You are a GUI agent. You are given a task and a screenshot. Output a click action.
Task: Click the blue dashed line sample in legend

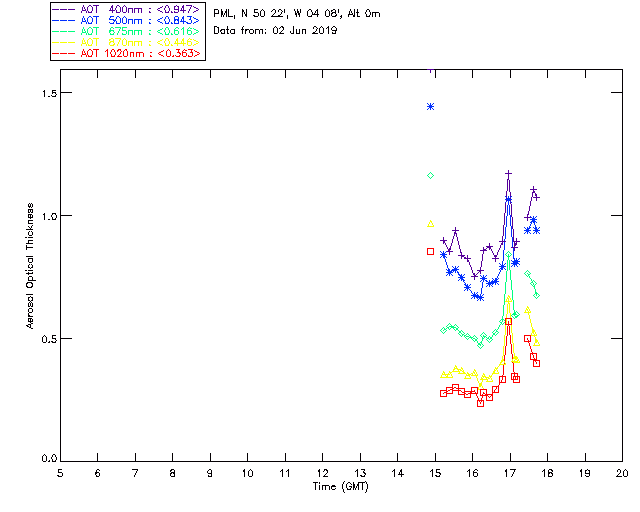click(64, 20)
